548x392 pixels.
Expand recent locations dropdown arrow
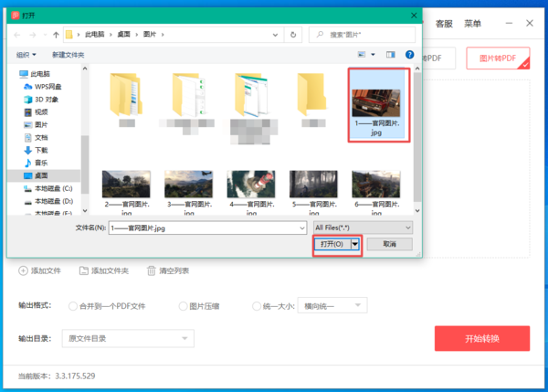(45, 35)
